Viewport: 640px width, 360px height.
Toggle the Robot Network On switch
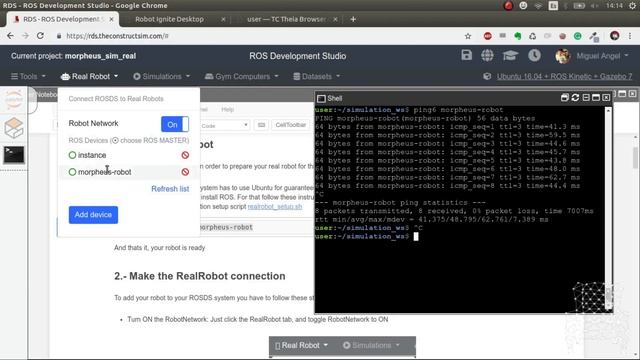coord(175,124)
